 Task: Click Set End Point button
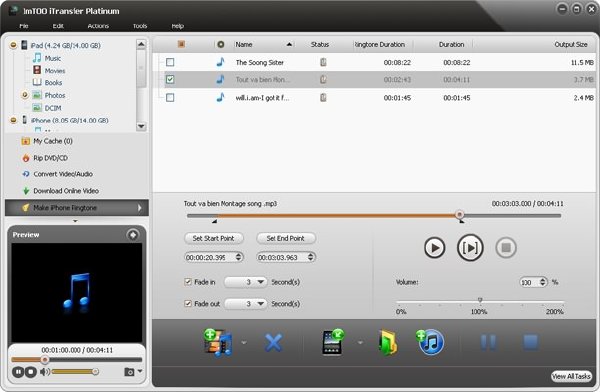pyautogui.click(x=286, y=238)
